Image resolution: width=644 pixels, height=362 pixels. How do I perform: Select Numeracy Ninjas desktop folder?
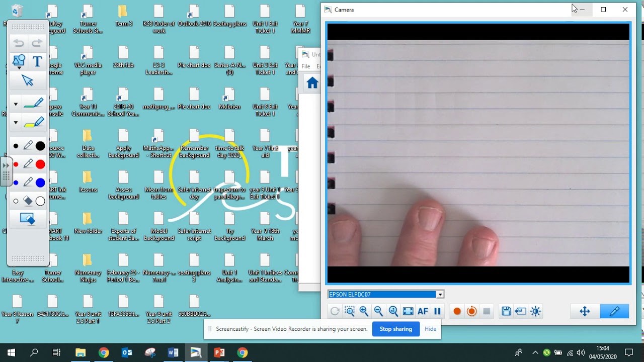click(88, 268)
